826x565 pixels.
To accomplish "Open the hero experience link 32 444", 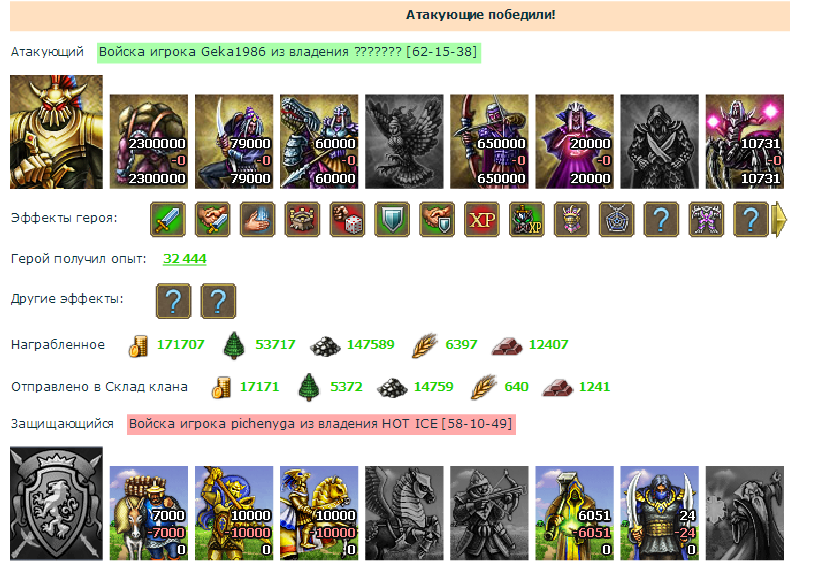I will [x=184, y=259].
